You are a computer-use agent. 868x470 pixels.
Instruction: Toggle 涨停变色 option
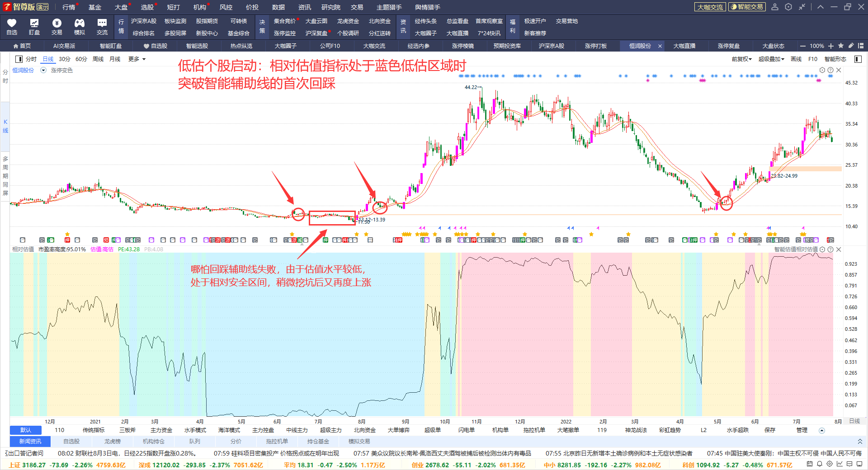(61, 70)
